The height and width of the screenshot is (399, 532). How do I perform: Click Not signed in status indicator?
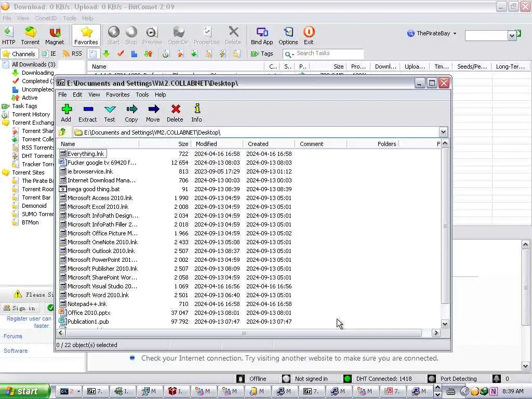coord(305,379)
